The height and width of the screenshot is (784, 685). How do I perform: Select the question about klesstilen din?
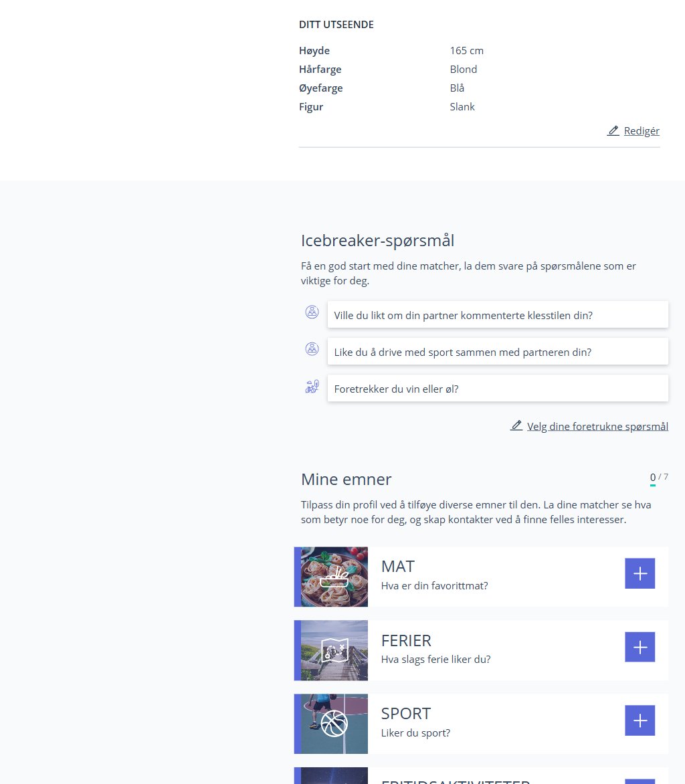[x=498, y=315]
